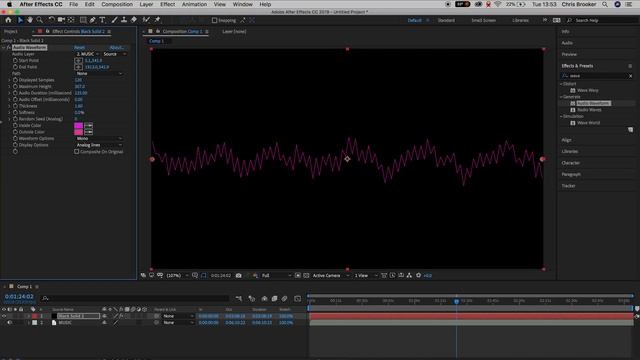
Task: Open the Character panel
Action: [x=571, y=163]
